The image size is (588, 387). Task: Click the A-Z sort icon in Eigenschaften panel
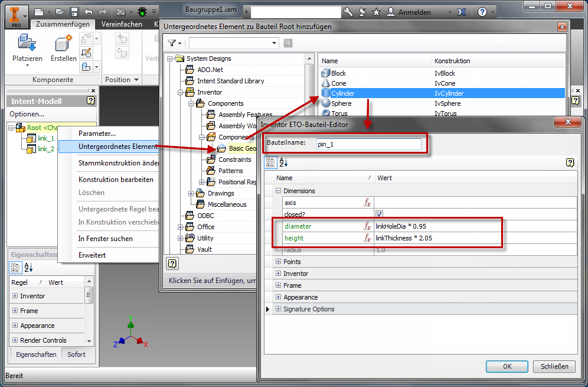pos(28,268)
